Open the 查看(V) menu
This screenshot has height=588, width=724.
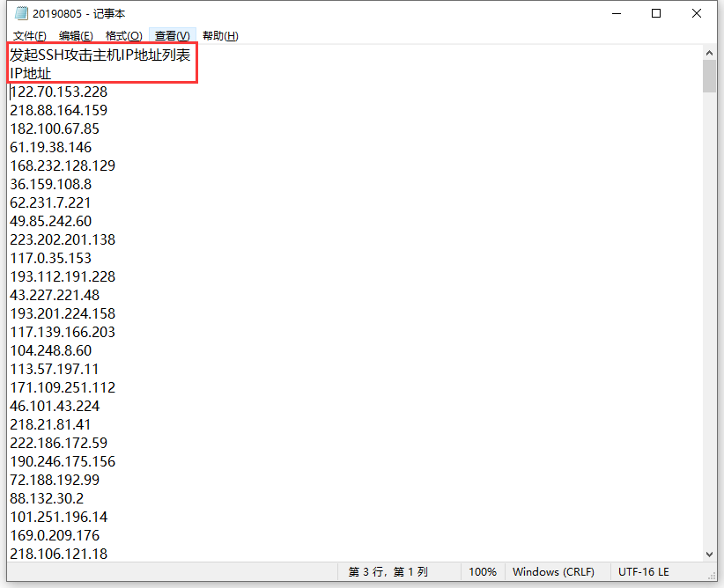pyautogui.click(x=172, y=36)
